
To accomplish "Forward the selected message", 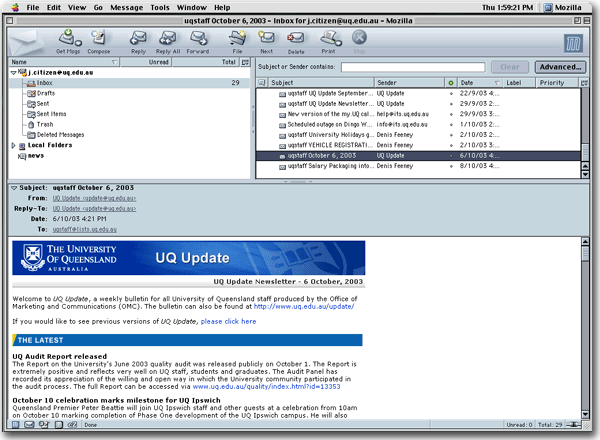I will pos(198,40).
